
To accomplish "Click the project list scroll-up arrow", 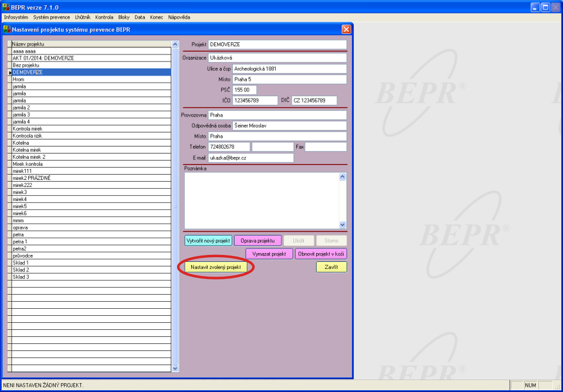I will (175, 44).
